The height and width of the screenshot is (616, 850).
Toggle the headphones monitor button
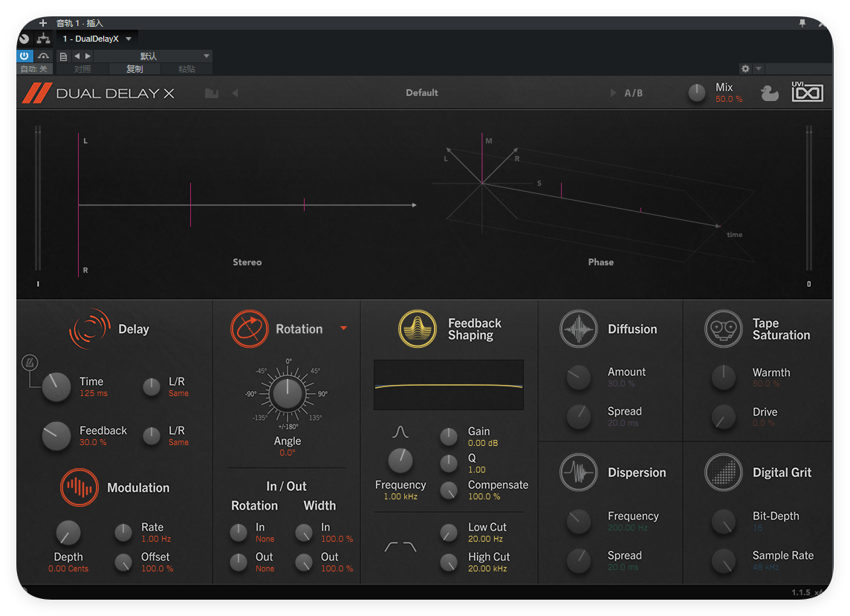(43, 56)
